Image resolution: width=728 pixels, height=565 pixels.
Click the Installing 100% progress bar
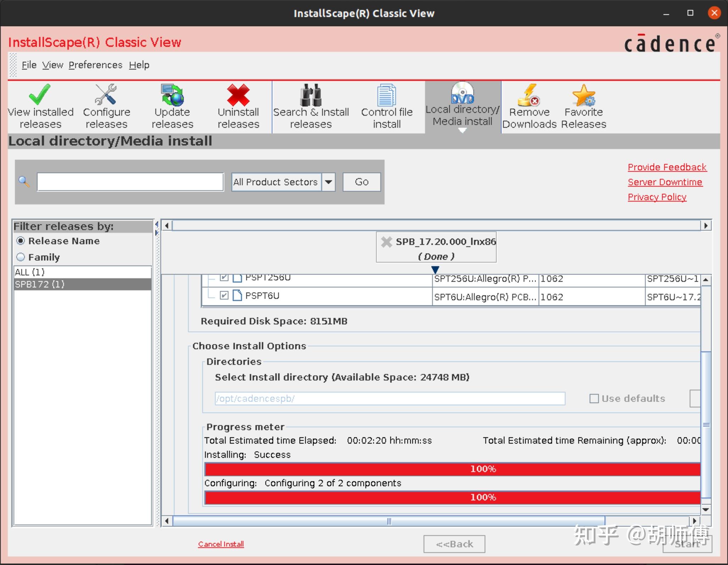[453, 469]
